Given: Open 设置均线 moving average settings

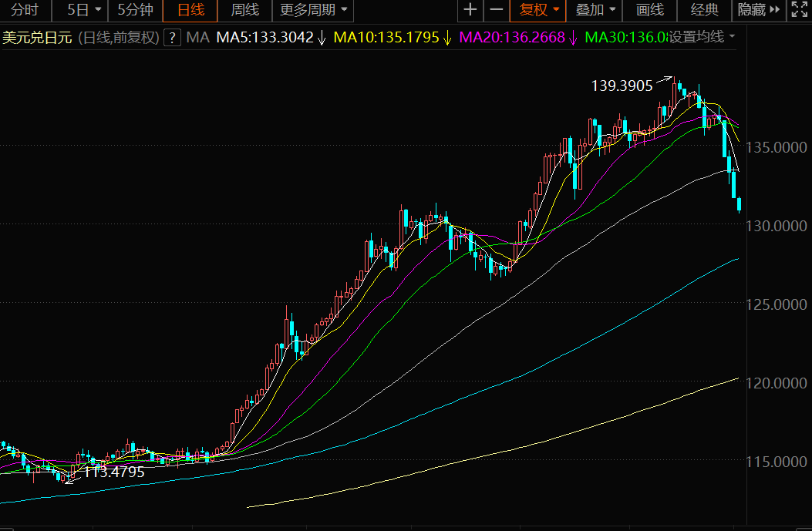Looking at the screenshot, I should (702, 37).
